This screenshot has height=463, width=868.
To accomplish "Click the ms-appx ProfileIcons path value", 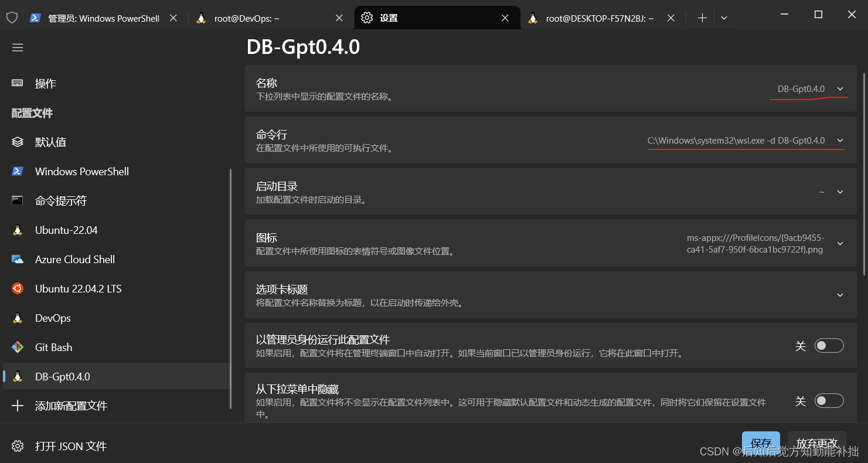I will pyautogui.click(x=755, y=244).
